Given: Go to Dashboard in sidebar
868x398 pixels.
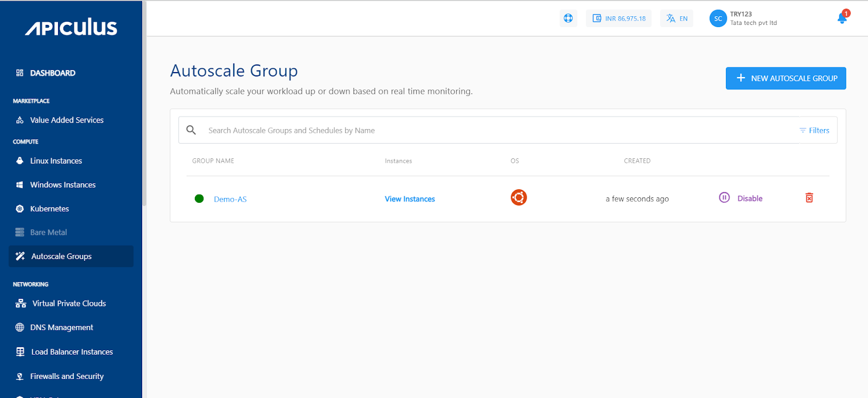Looking at the screenshot, I should click(x=53, y=73).
